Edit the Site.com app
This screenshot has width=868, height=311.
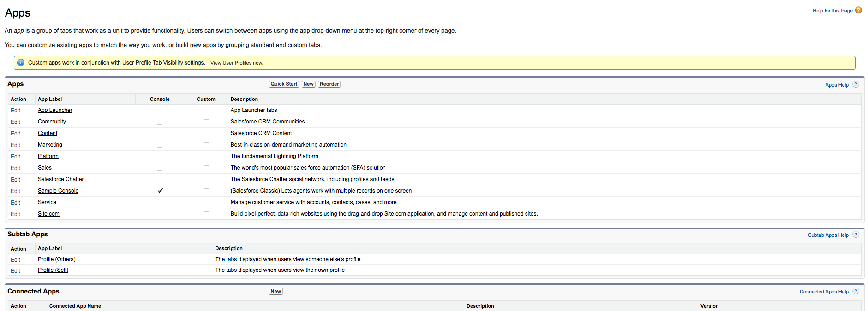[x=15, y=214]
